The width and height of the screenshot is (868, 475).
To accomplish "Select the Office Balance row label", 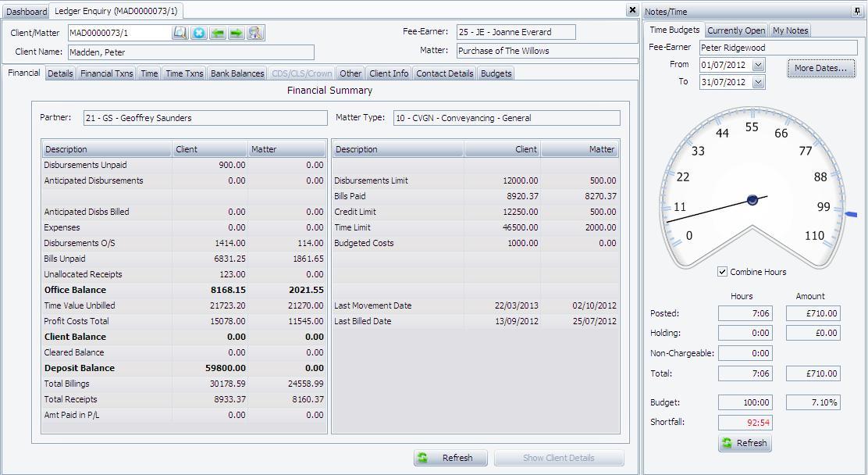I will pos(75,290).
